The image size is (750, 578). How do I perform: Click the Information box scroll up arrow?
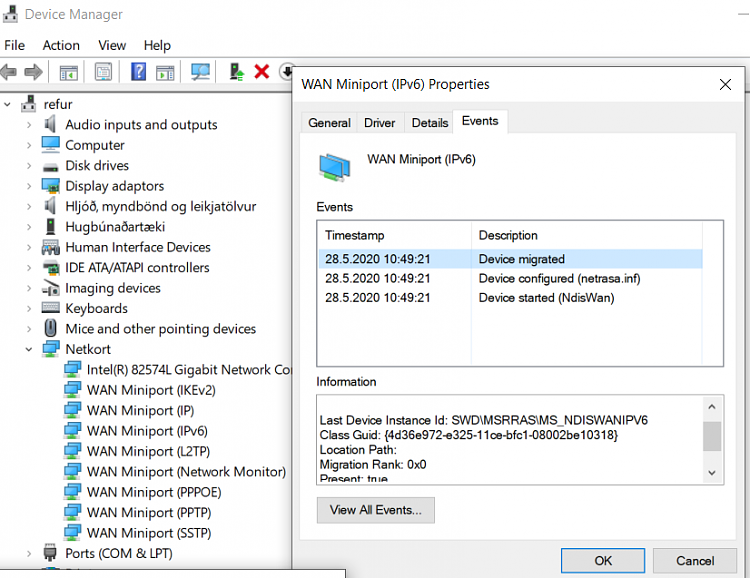(712, 407)
